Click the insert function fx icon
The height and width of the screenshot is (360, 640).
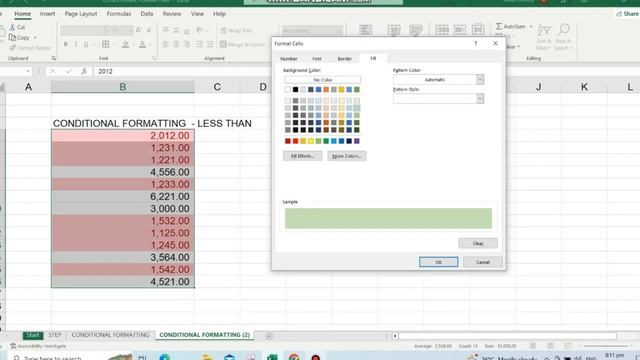click(x=84, y=71)
